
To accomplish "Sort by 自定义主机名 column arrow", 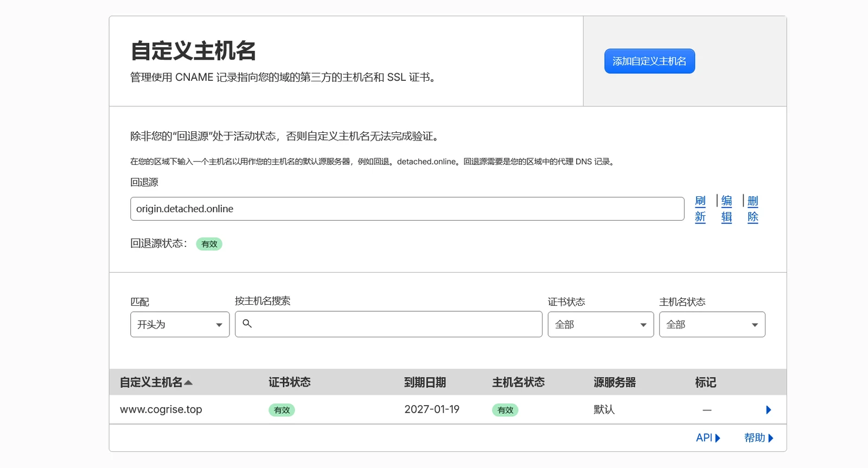I will pos(188,382).
